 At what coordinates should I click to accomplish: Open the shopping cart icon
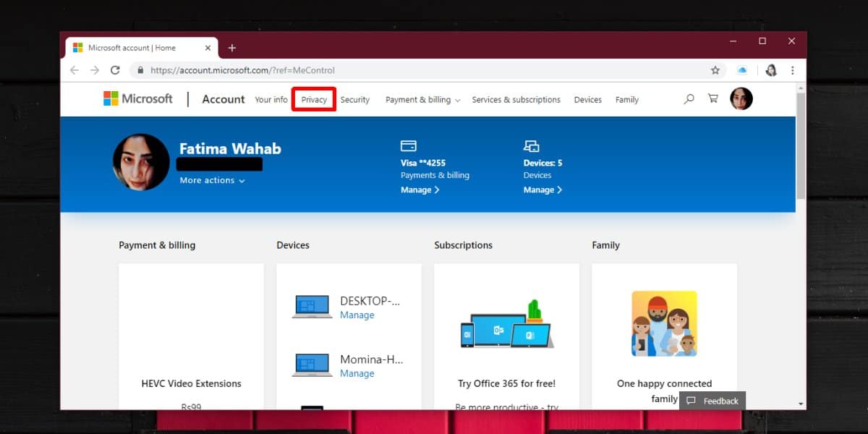click(x=713, y=99)
